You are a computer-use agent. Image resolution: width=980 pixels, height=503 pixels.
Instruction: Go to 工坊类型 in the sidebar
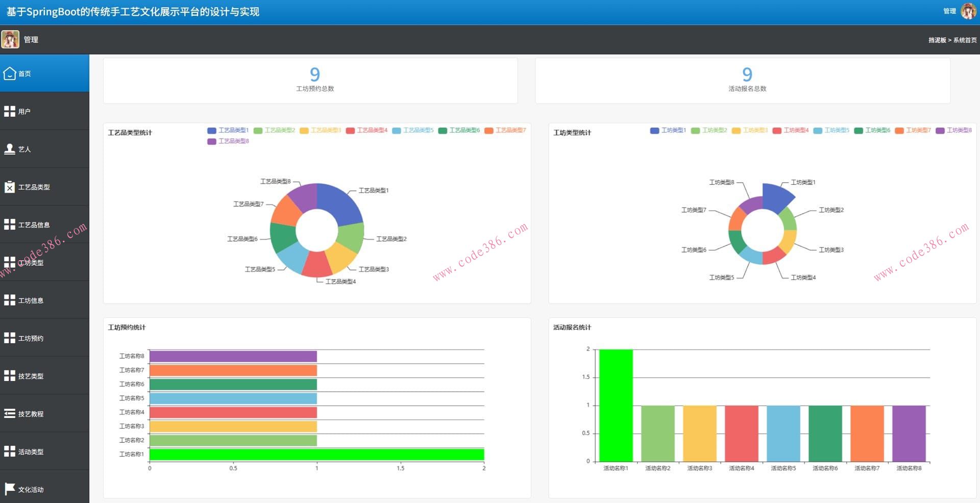(44, 262)
